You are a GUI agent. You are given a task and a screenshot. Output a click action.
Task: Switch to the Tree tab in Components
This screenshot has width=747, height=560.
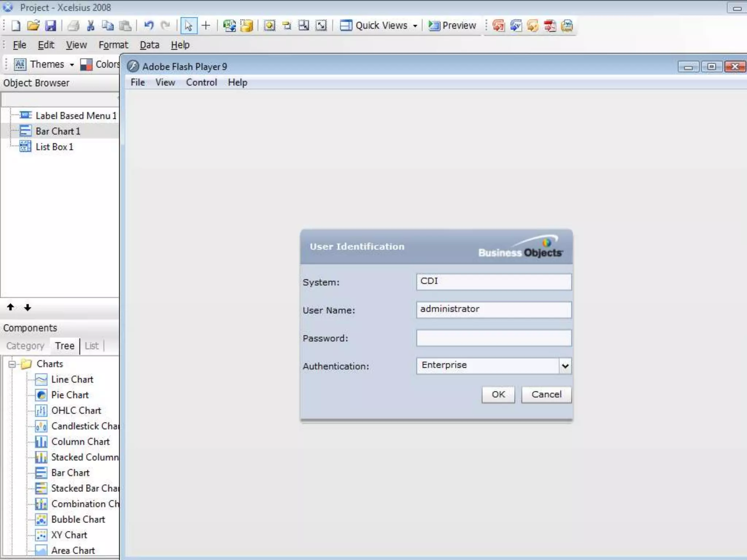(x=65, y=346)
